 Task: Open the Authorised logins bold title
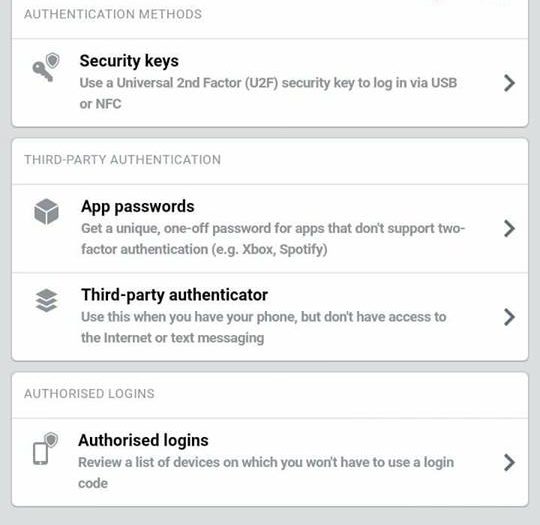(x=143, y=441)
